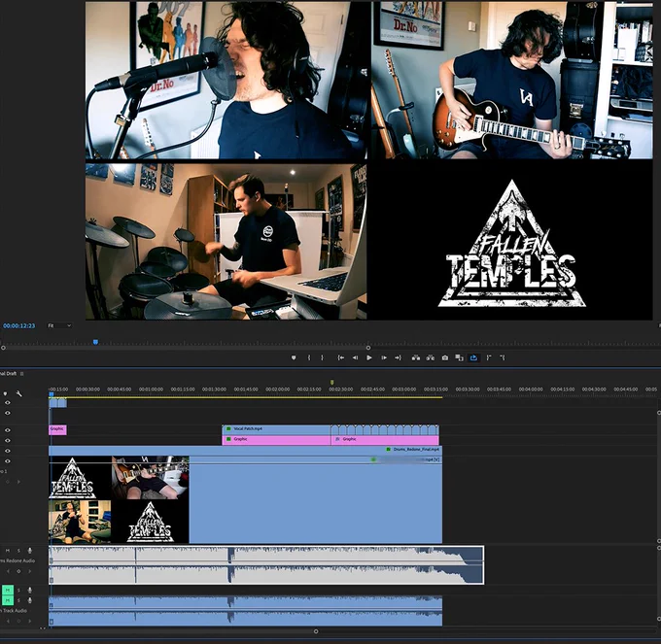Go to the next keyframe on Drums Redone Audio
This screenshot has width=661, height=644.
pyautogui.click(x=29, y=571)
